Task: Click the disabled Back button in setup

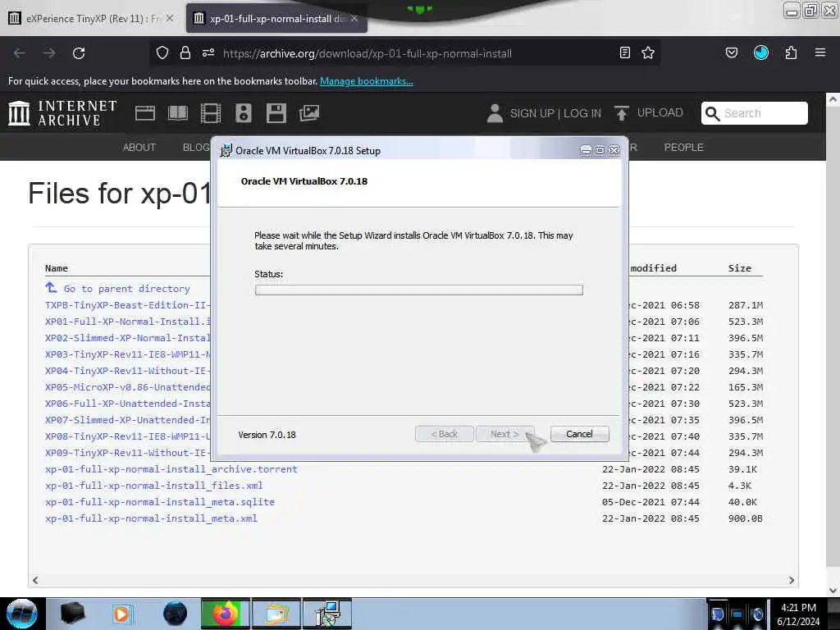Action: (444, 434)
